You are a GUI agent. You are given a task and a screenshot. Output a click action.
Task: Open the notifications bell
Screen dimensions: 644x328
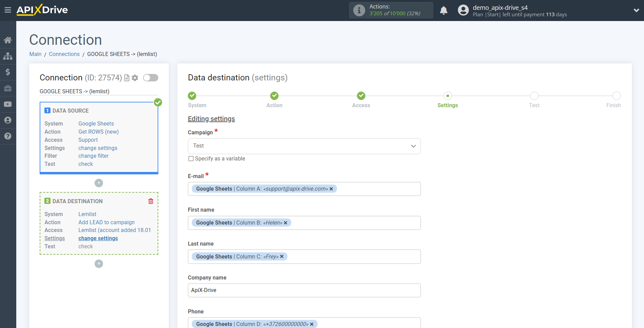coord(444,11)
